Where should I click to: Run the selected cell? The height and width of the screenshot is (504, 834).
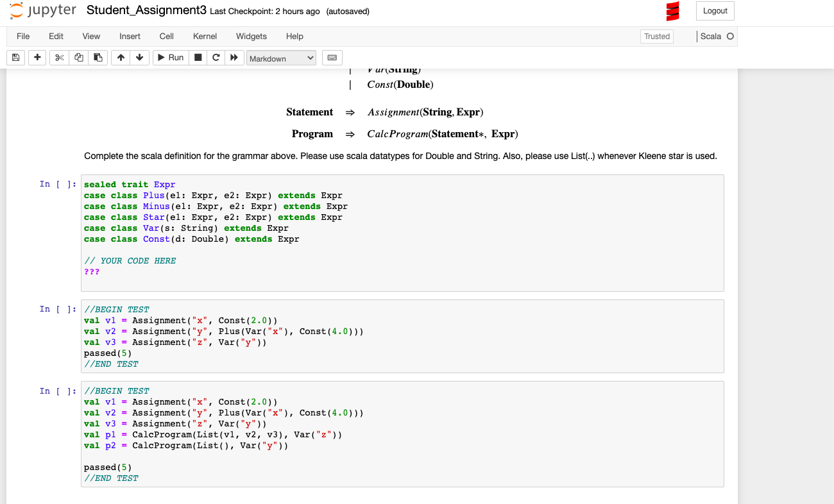(x=170, y=57)
